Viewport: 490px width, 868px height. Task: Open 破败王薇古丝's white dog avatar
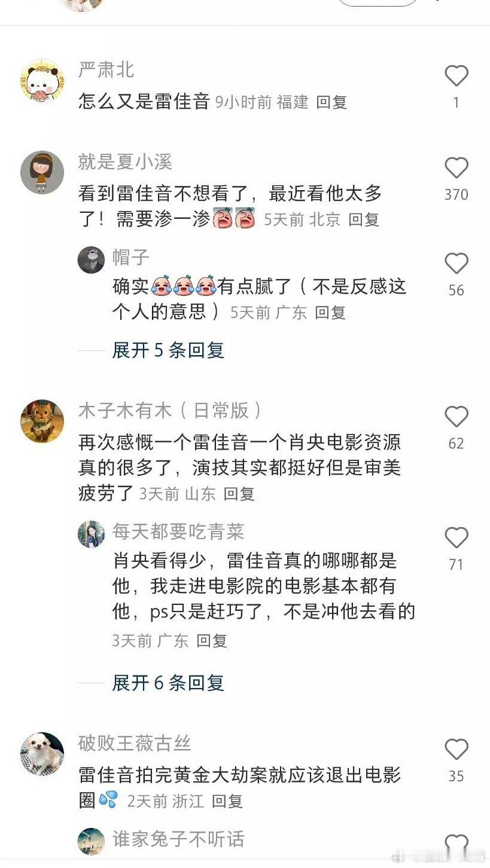click(x=42, y=754)
